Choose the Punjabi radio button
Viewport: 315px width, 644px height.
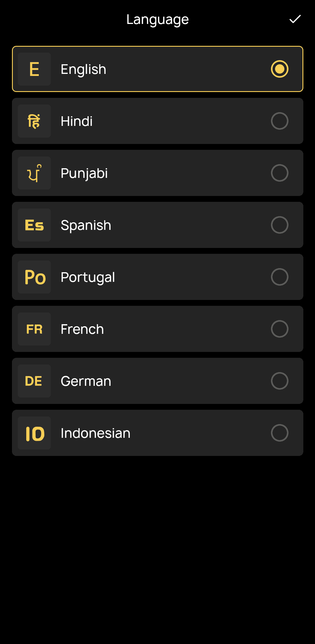tap(279, 173)
